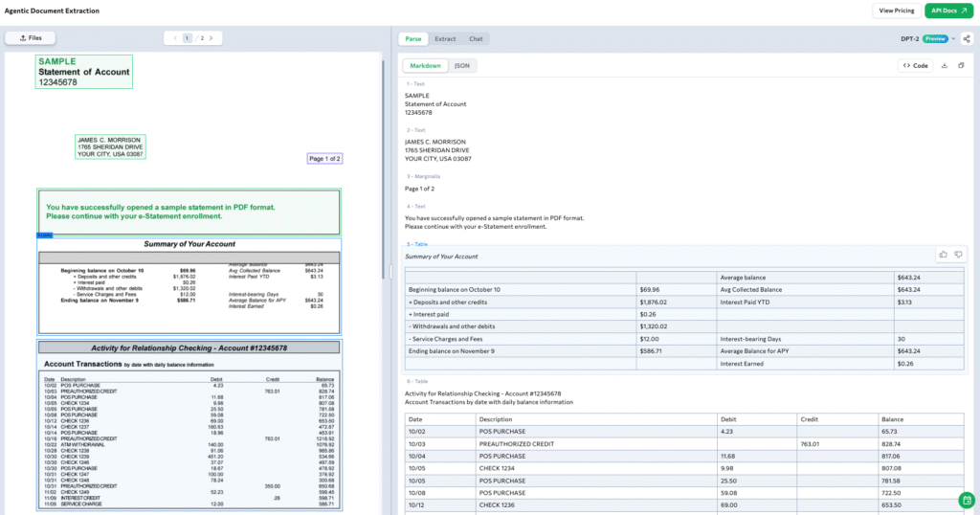Go to the previous document page
The height and width of the screenshot is (515, 980).
tap(175, 38)
